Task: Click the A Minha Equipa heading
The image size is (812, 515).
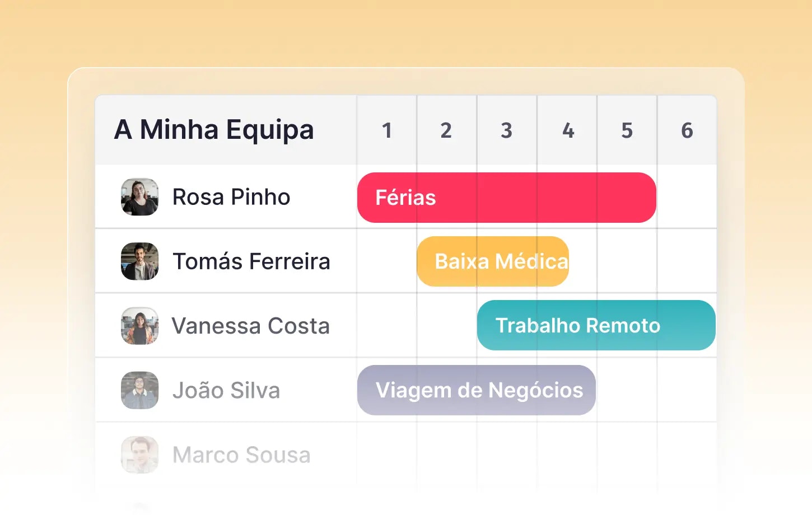Action: [214, 130]
